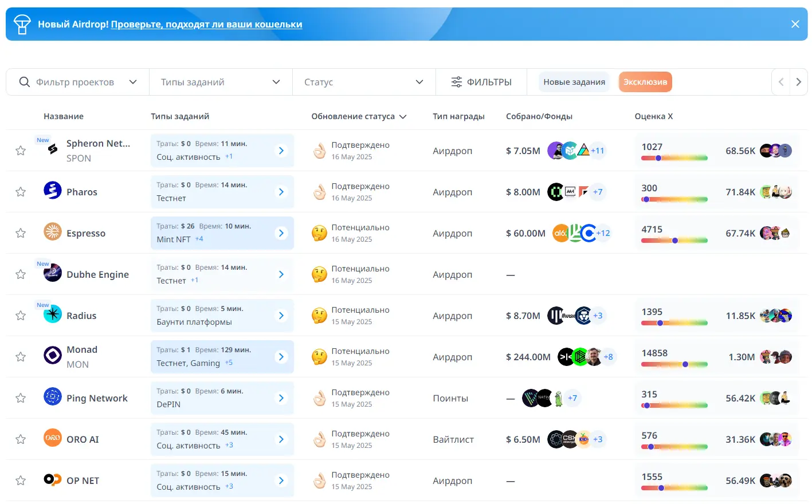Click Espresso's X score bar at 4715
Viewport: 812px width, 504px height.
point(674,241)
